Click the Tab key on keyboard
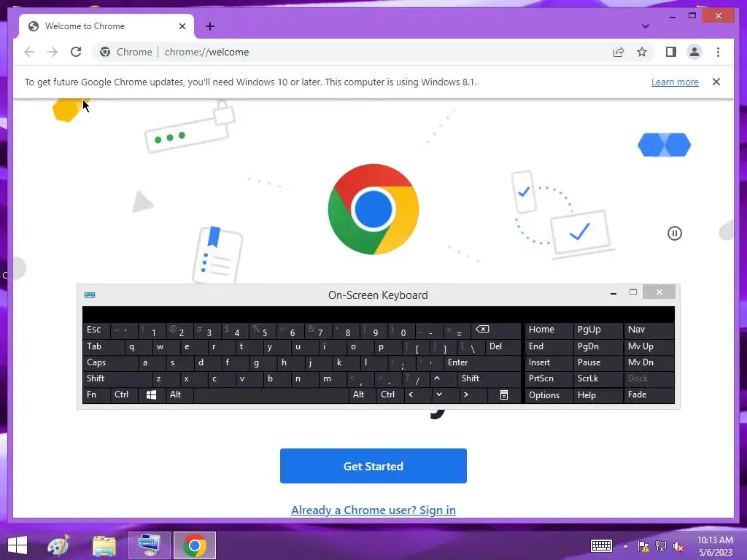The width and height of the screenshot is (747, 560). click(104, 346)
